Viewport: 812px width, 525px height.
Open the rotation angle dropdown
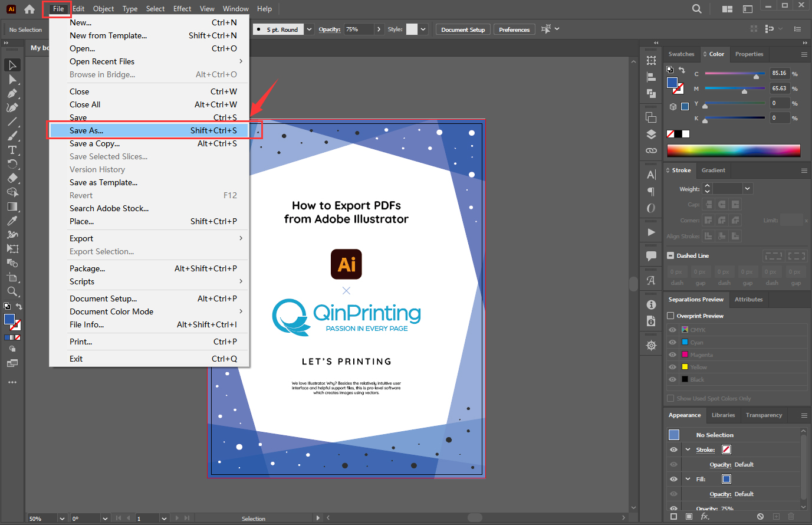(105, 519)
